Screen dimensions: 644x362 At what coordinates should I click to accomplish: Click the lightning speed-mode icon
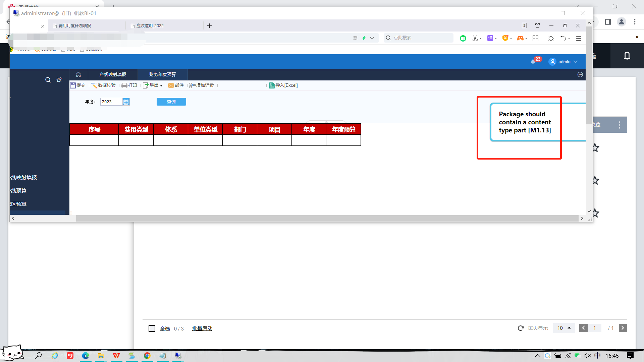point(364,38)
